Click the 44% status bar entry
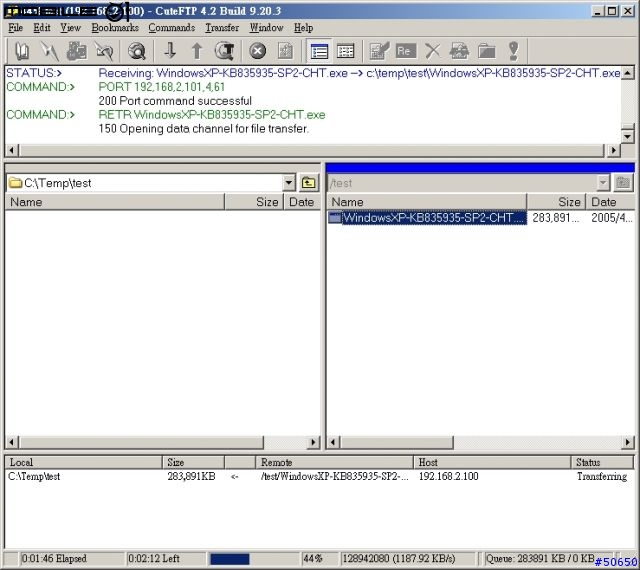This screenshot has height=570, width=640. (x=313, y=559)
